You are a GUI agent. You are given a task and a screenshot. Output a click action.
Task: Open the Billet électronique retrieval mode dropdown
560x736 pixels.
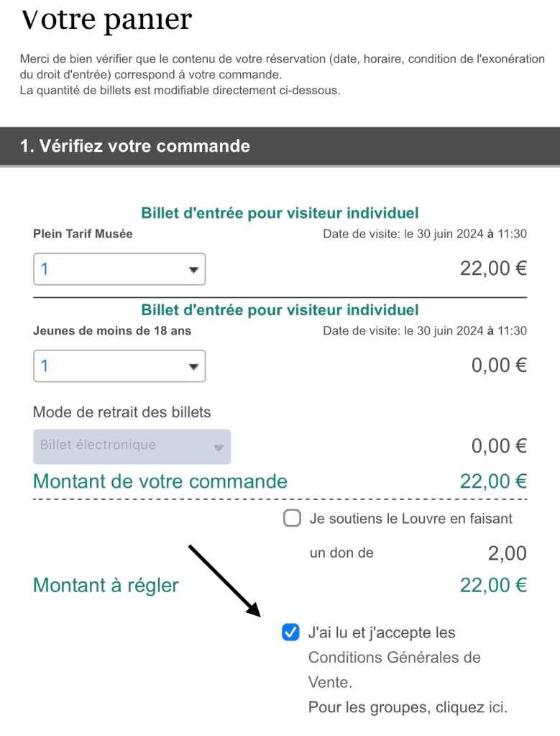coord(132,447)
